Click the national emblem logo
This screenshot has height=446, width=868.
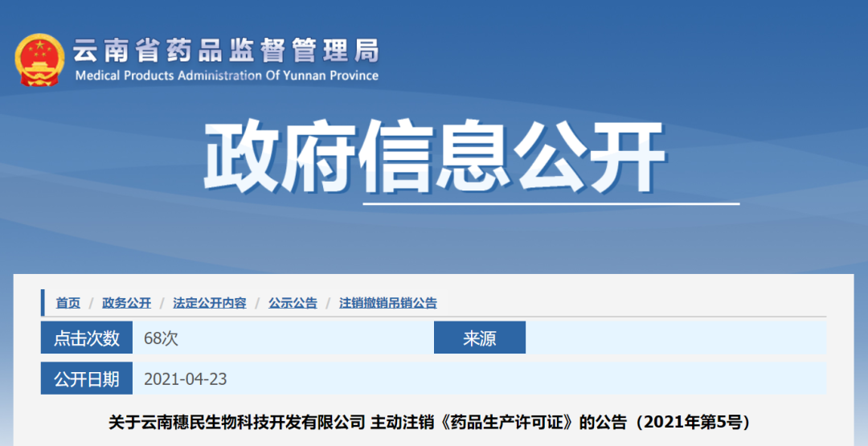pyautogui.click(x=39, y=60)
